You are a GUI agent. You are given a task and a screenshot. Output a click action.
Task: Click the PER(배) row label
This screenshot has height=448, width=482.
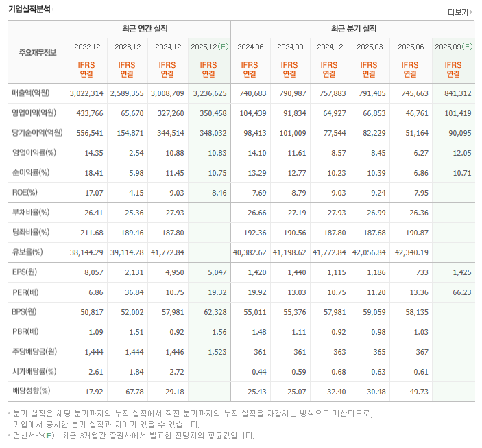(x=27, y=292)
